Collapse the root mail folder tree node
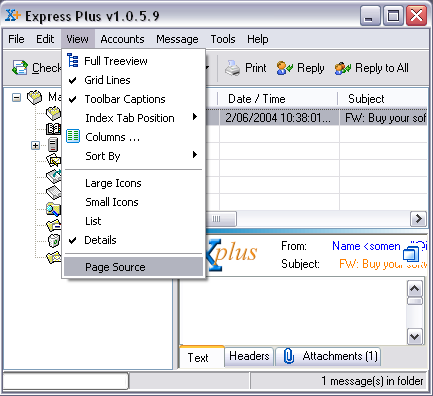Screen dimensions: 433x396 point(16,98)
